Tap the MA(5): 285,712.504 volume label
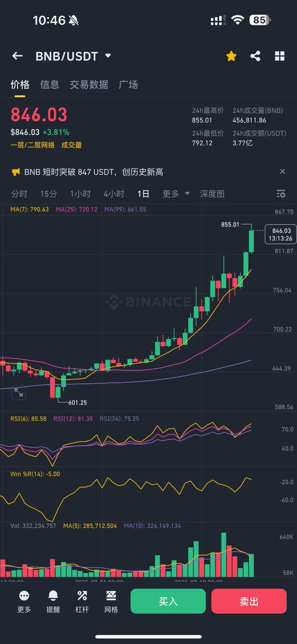Image resolution: width=297 pixels, height=644 pixels. (90, 526)
